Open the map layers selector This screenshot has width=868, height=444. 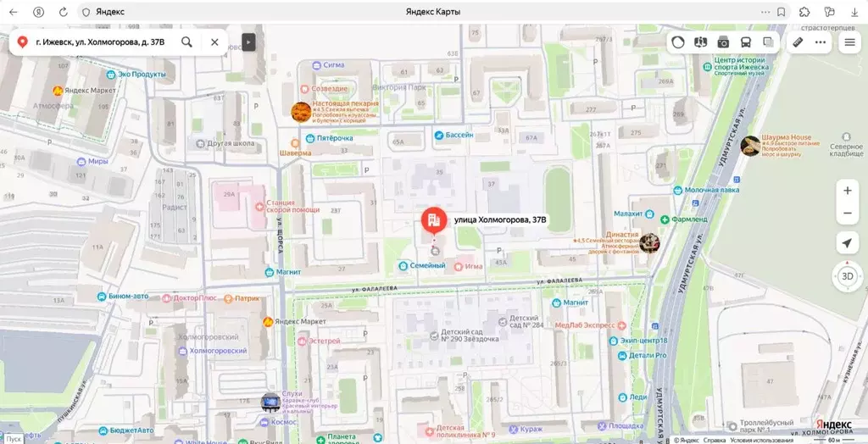(x=768, y=42)
